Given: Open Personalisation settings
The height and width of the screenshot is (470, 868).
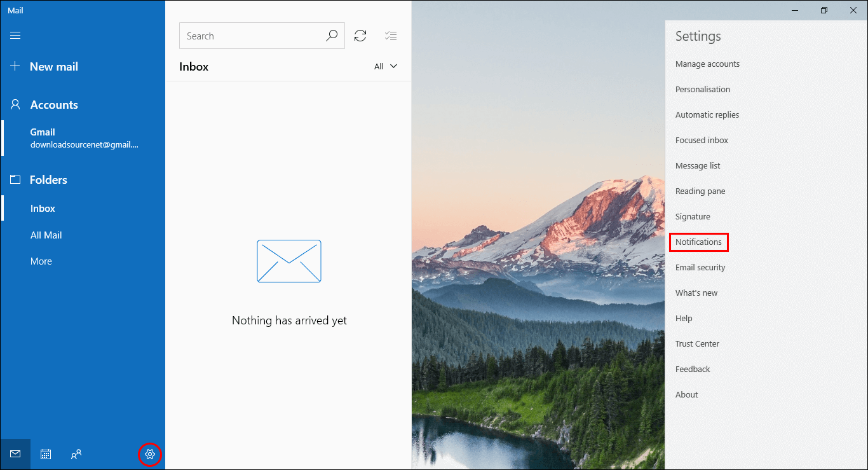Looking at the screenshot, I should (703, 90).
